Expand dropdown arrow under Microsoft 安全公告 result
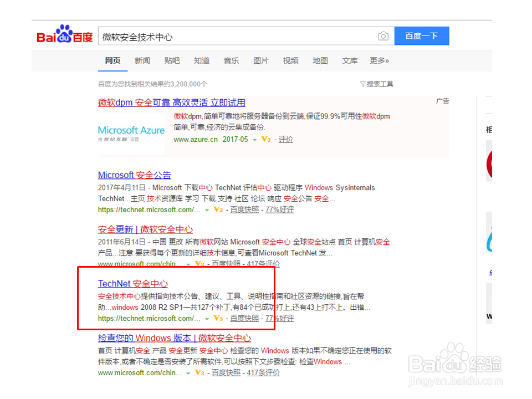The height and width of the screenshot is (399, 532). click(x=207, y=211)
